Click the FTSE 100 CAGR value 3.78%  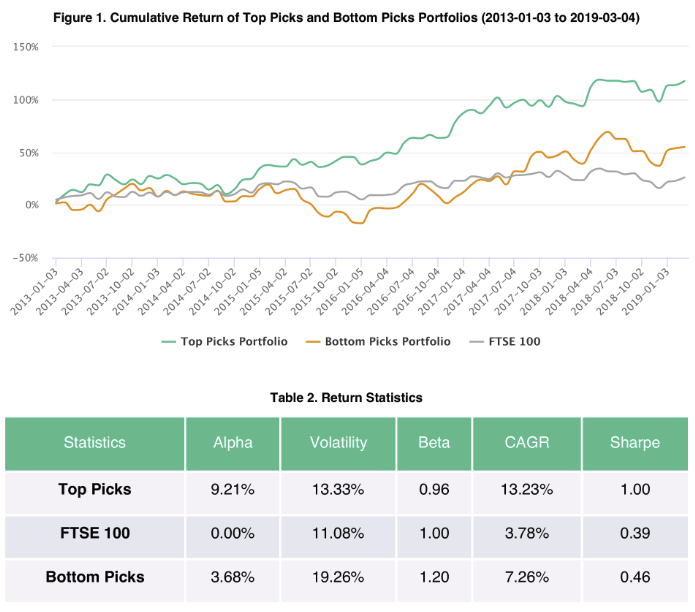(x=525, y=534)
